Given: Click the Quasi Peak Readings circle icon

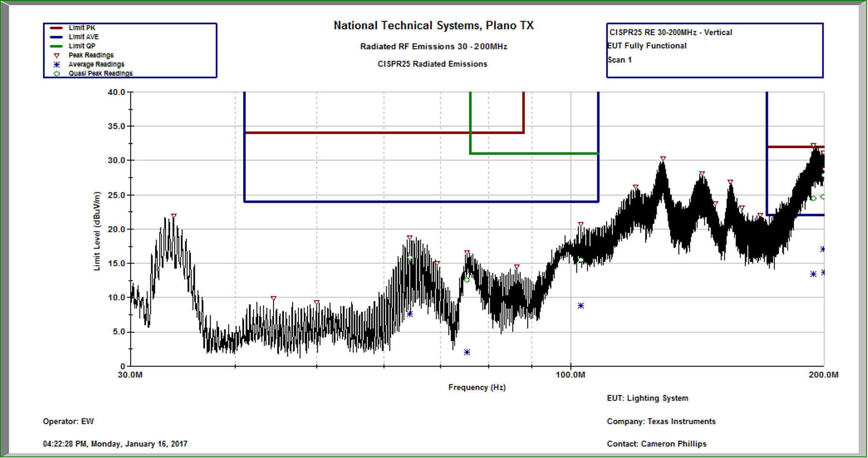Looking at the screenshot, I should coord(56,74).
